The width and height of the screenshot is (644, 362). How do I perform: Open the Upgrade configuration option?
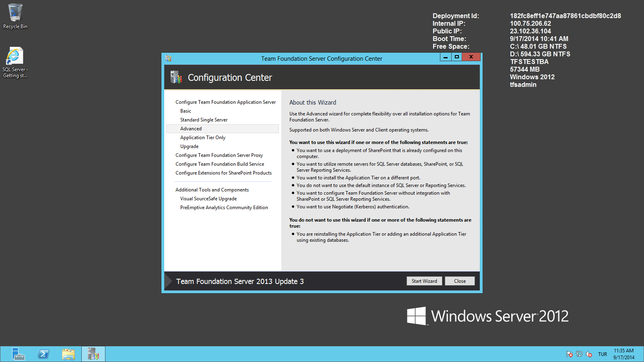click(189, 146)
